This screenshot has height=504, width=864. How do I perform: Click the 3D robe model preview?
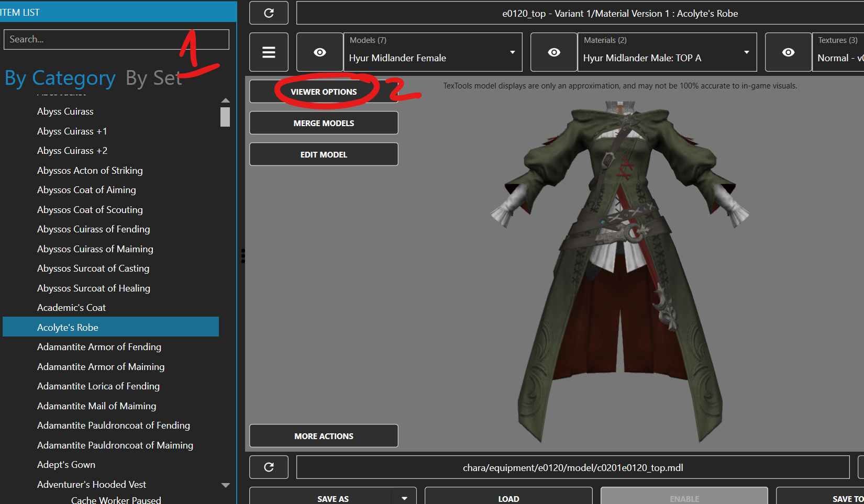click(621, 272)
